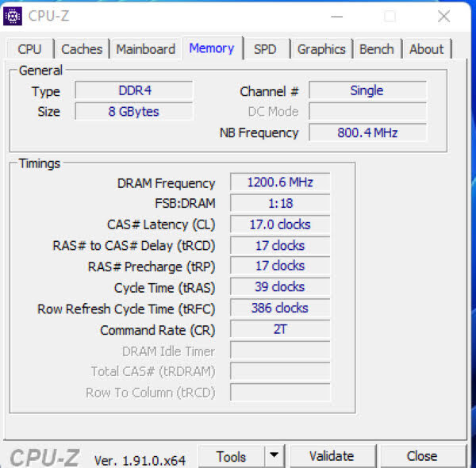
Task: Click the 386 clocks tRFC value
Action: tap(280, 308)
